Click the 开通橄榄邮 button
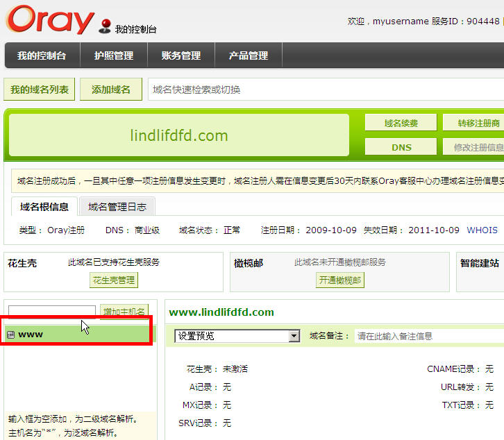Viewport: 504px width, 440px height. [340, 280]
